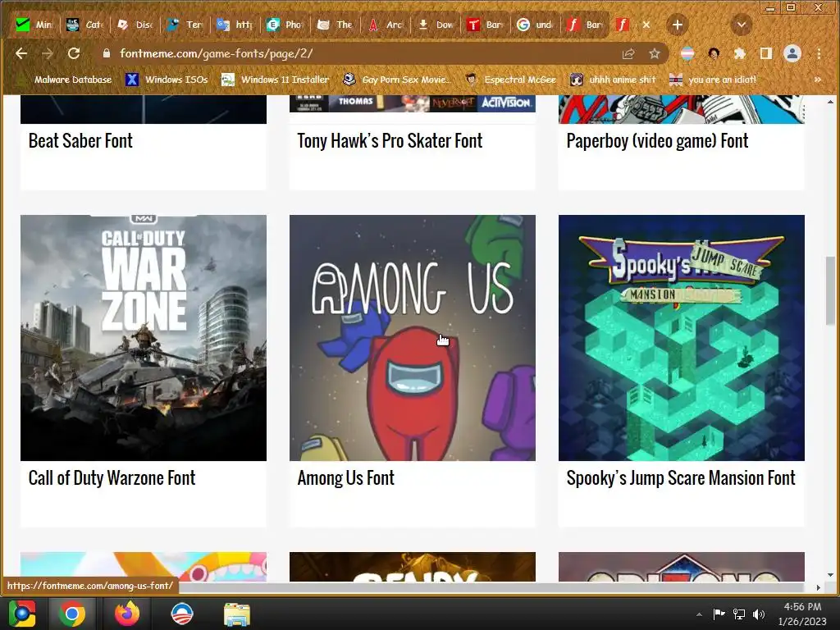Open the Among Us font thumbnail

tap(413, 337)
